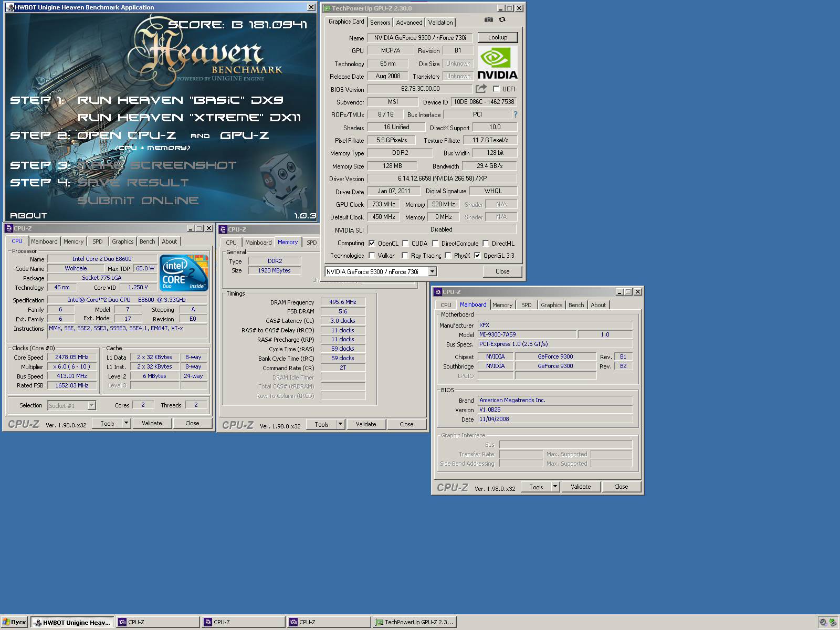Switch to the Graphics tab in CPU-Z CPU window

pyautogui.click(x=123, y=241)
